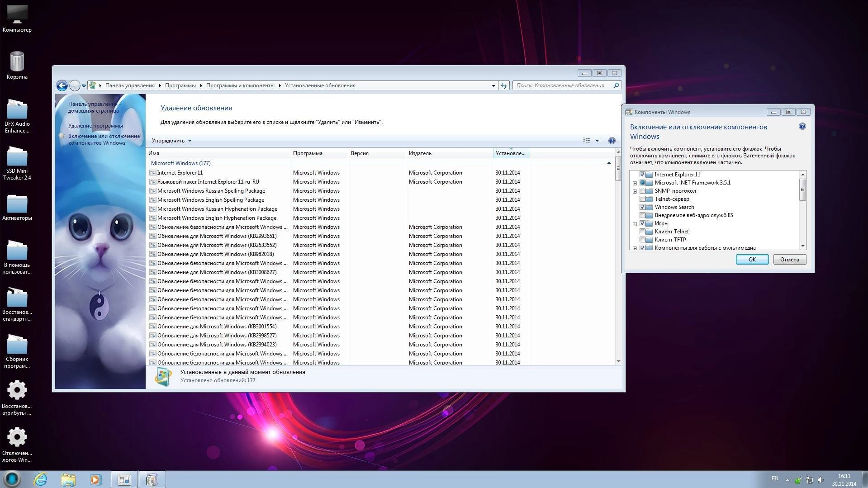Sort by the Установлено column header
This screenshot has width=868, height=488.
(x=511, y=153)
